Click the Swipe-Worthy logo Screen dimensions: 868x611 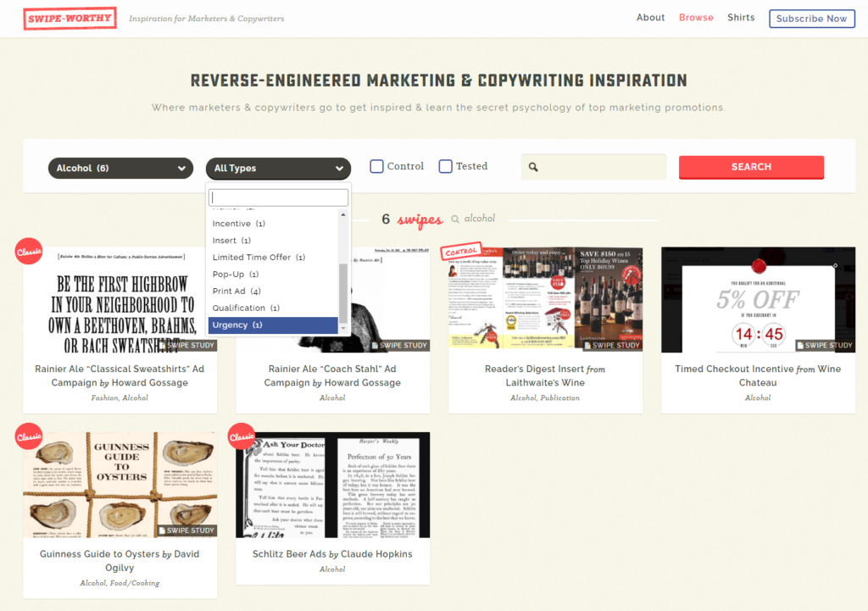tap(70, 19)
